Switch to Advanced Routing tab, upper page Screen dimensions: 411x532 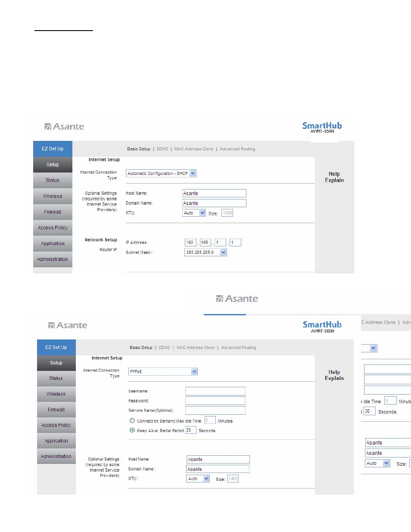point(237,149)
